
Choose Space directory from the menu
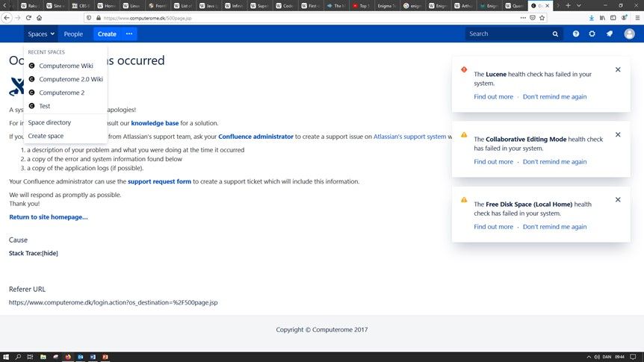(x=49, y=122)
